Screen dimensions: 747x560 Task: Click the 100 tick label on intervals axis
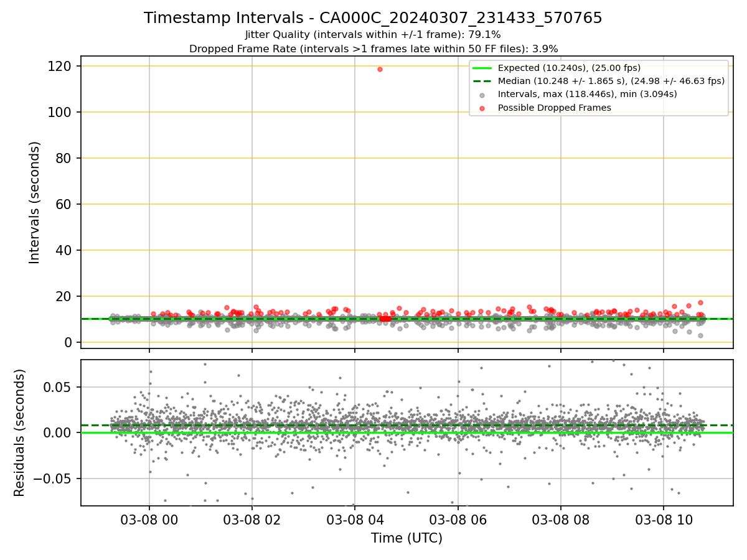60,112
